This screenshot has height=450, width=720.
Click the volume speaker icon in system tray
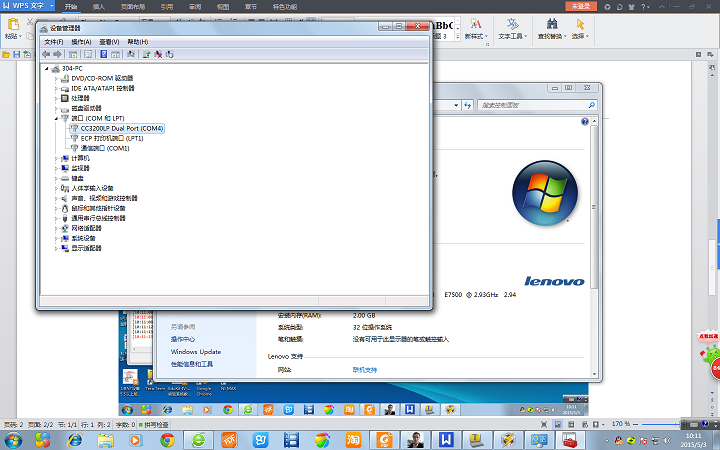click(667, 440)
